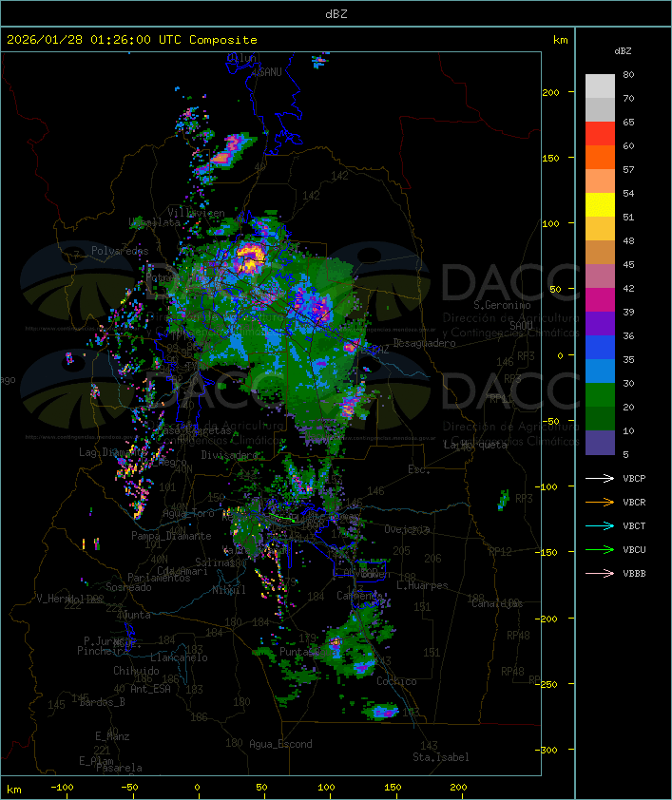
Task: Click the S.Geronimo place label
Action: point(502,305)
